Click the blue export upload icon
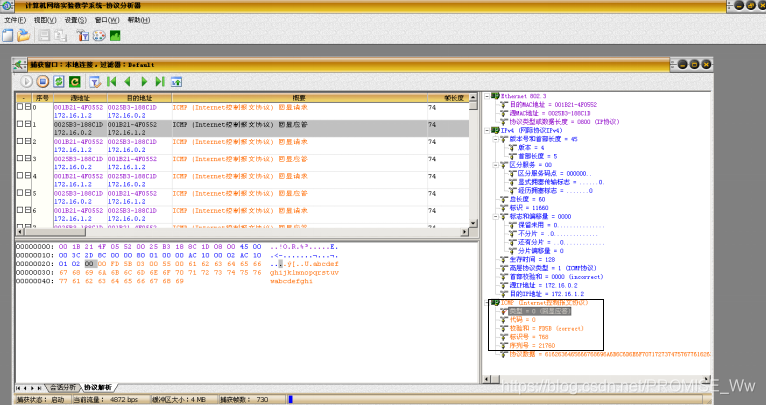The width and height of the screenshot is (766, 405). pos(176,82)
